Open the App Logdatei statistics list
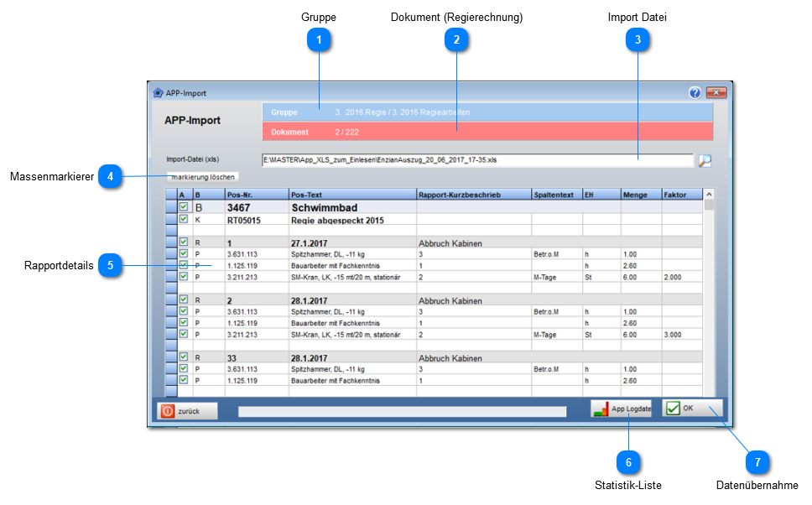Viewport: 812px width, 505px height. pyautogui.click(x=621, y=409)
